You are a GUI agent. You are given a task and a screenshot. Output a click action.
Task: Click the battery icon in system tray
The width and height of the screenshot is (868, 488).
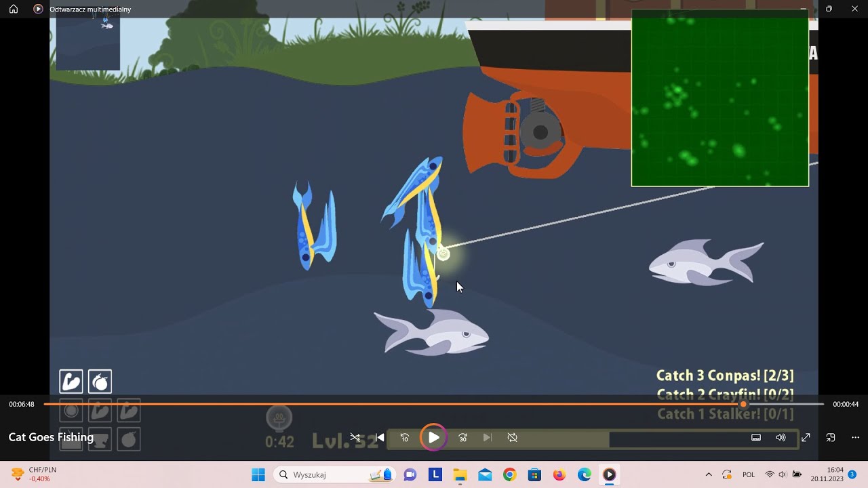coord(797,474)
